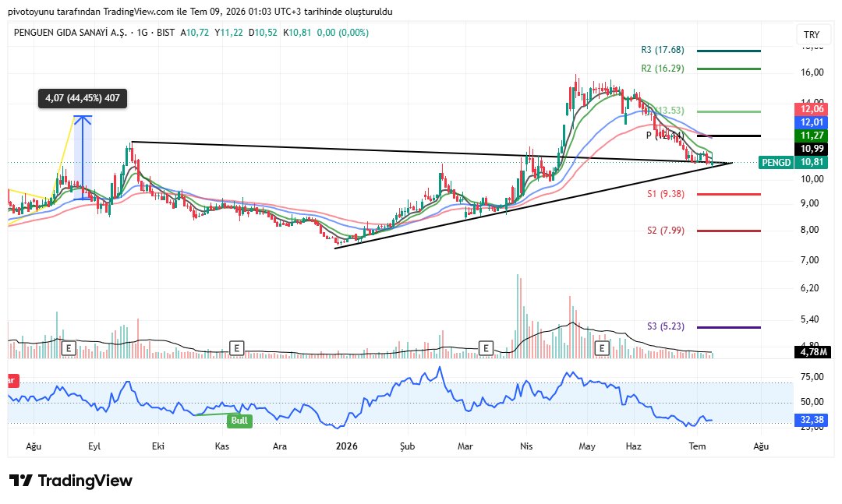Click the high value Y11,22 in legend
Viewport: 842px width, 504px height.
click(228, 33)
